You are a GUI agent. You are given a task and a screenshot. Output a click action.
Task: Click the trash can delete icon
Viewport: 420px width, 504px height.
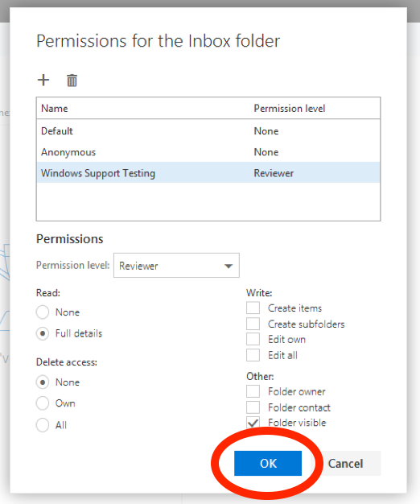(x=72, y=81)
